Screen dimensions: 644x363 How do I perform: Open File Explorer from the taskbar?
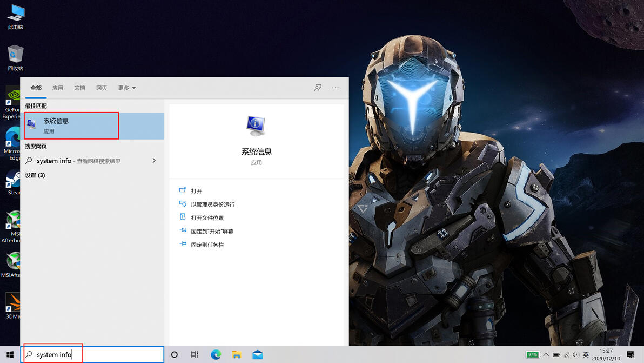point(237,354)
